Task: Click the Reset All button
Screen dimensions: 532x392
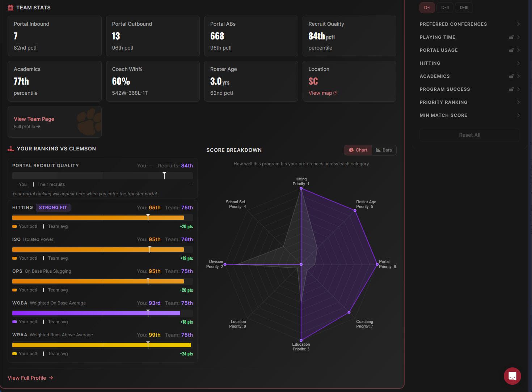Action: click(x=469, y=135)
